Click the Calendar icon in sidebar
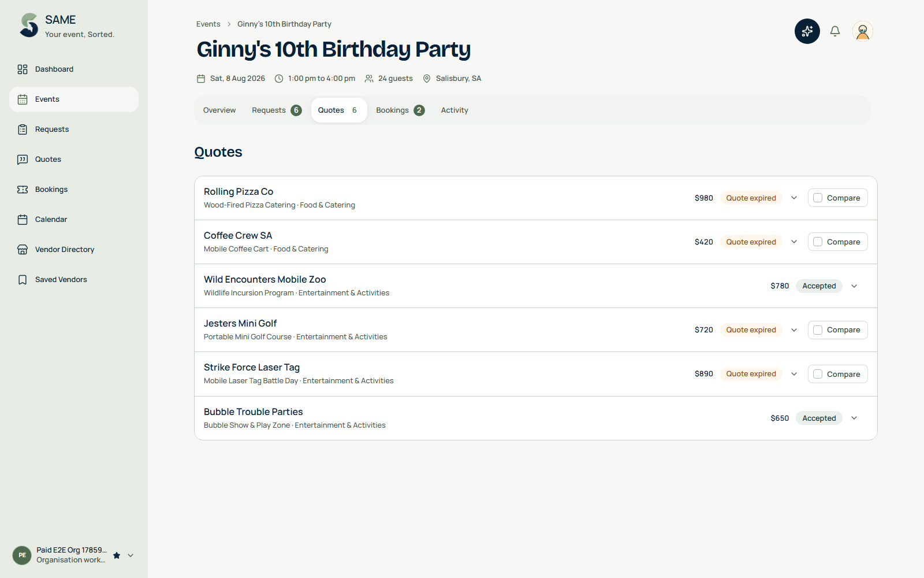The height and width of the screenshot is (578, 924). [x=23, y=220]
